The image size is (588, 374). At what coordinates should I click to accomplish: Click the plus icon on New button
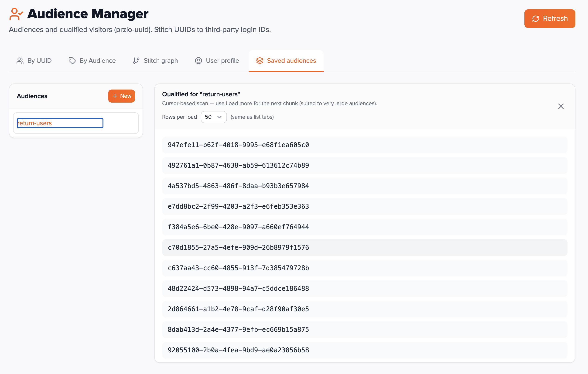coord(115,96)
